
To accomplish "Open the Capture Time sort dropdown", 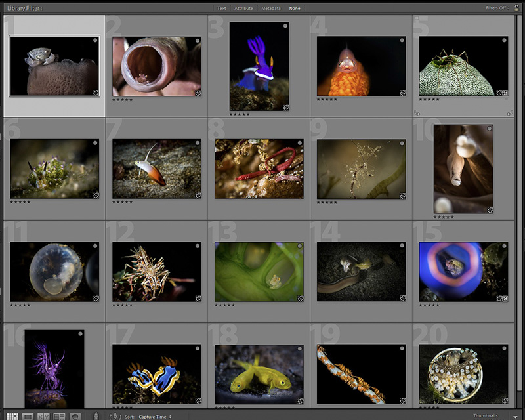I will (155, 417).
